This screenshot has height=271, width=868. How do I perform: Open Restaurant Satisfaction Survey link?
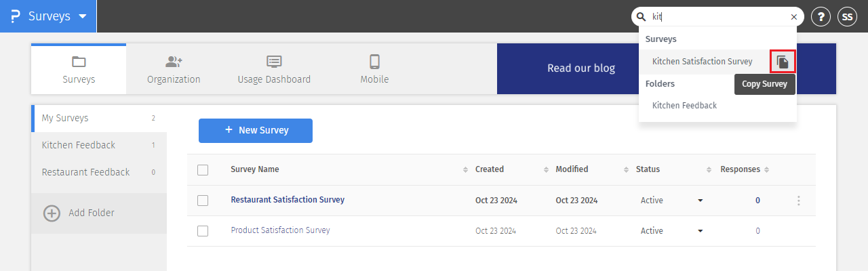(x=288, y=200)
